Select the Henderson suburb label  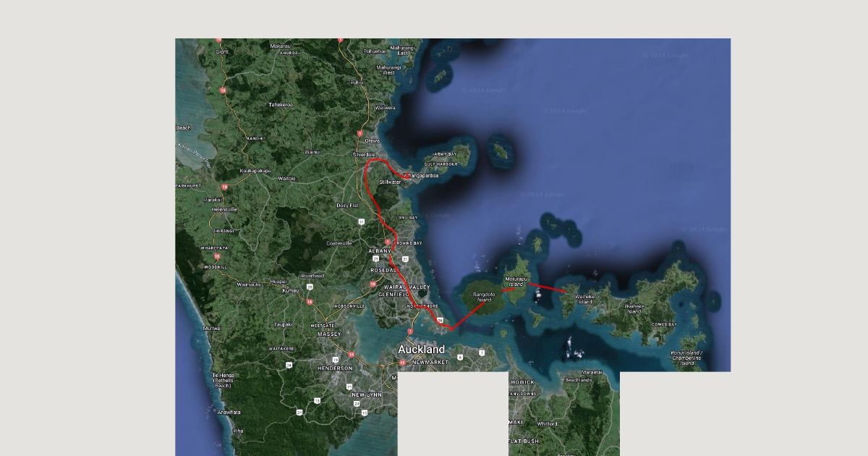[x=335, y=368]
